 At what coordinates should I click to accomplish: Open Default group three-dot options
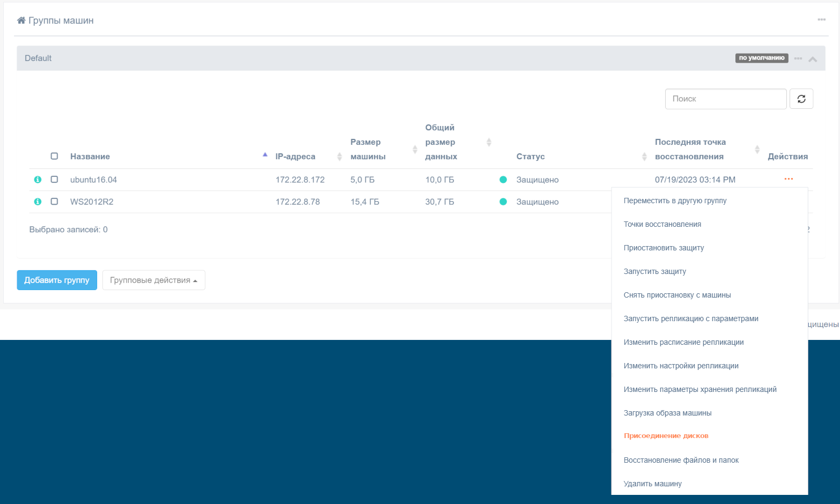pos(798,58)
